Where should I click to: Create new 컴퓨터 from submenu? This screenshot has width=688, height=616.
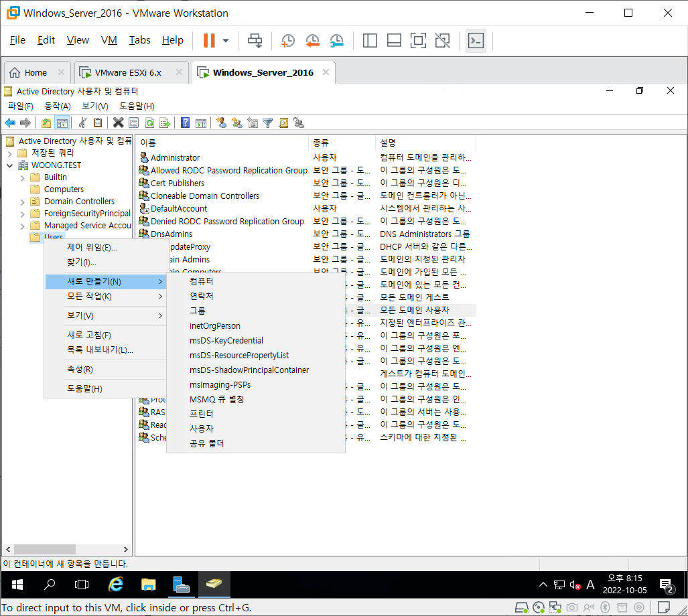click(x=256, y=281)
